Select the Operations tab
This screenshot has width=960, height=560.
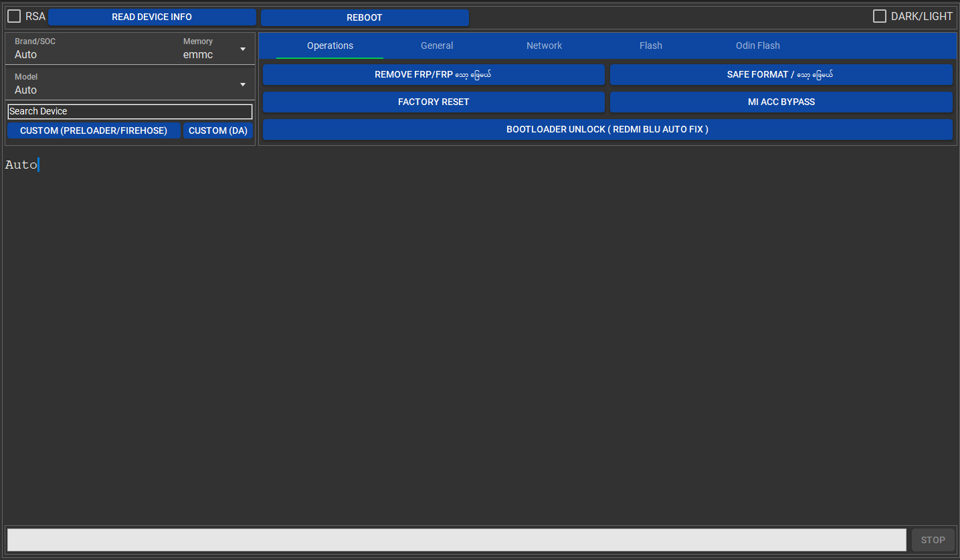point(330,45)
